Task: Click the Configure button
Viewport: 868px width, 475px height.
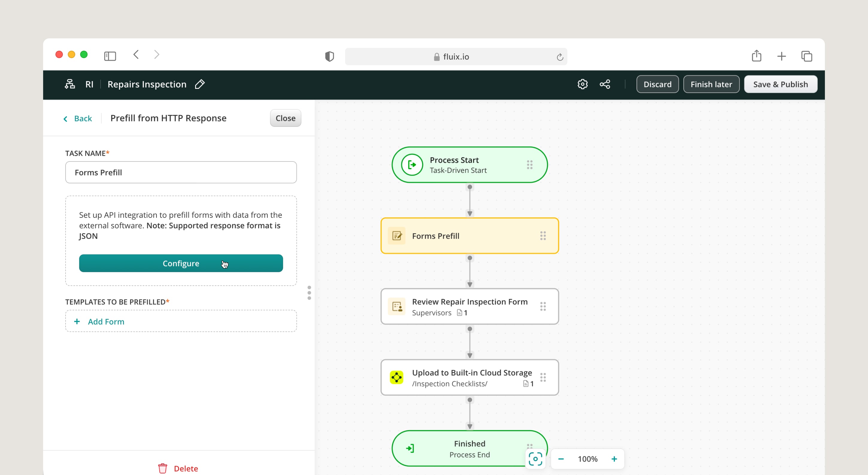Action: coord(181,263)
